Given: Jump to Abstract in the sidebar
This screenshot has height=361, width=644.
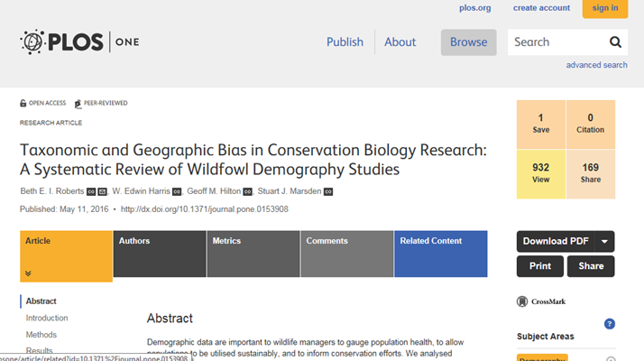Looking at the screenshot, I should pos(41,301).
